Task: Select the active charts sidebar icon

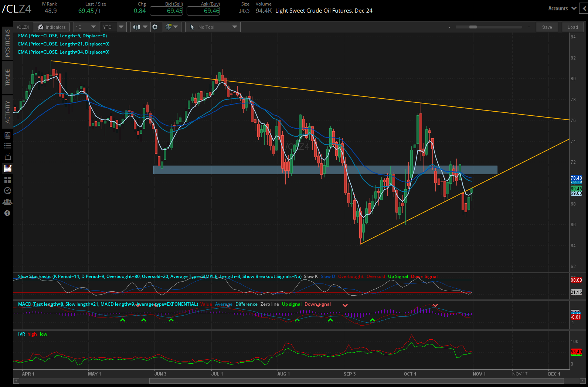Action: point(7,169)
